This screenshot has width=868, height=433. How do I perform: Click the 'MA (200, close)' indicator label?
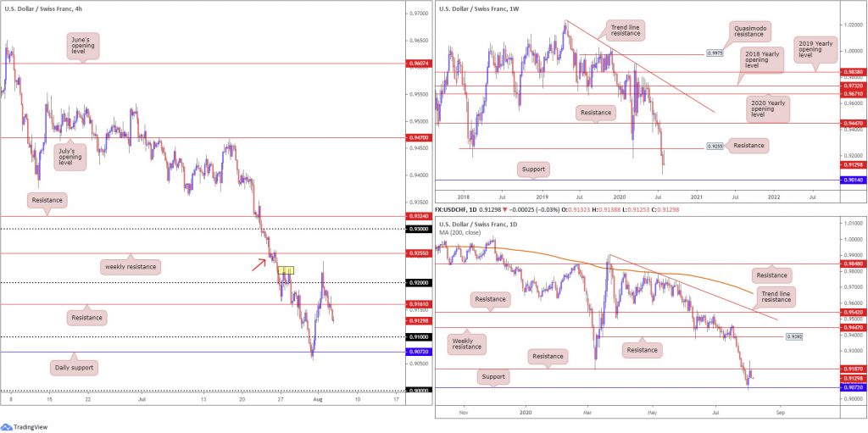tap(460, 230)
